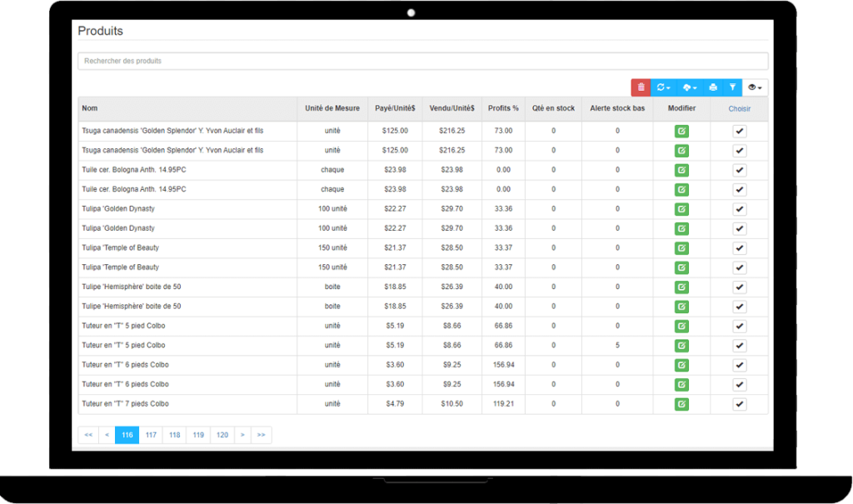The height and width of the screenshot is (504, 853).
Task: Click the Qté en stock column header
Action: 553,108
